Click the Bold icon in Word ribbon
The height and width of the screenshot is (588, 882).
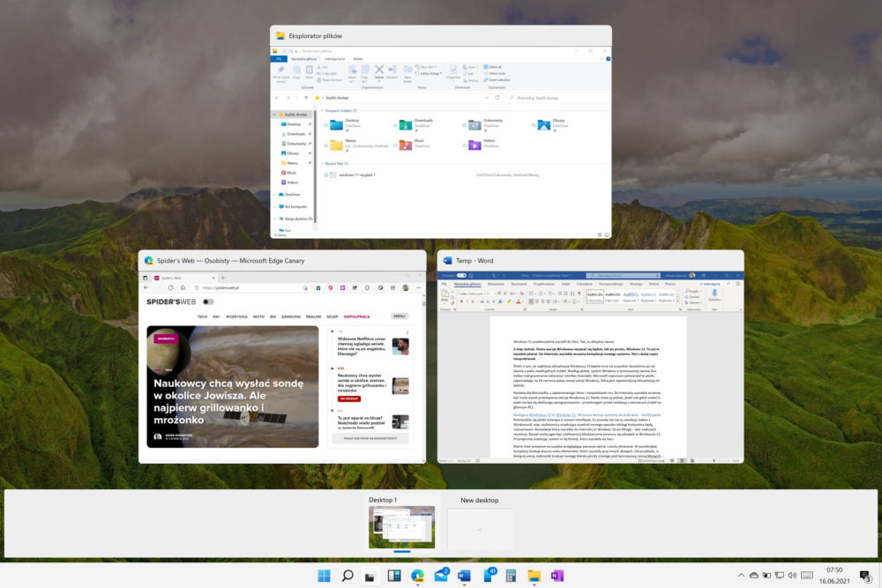point(461,301)
